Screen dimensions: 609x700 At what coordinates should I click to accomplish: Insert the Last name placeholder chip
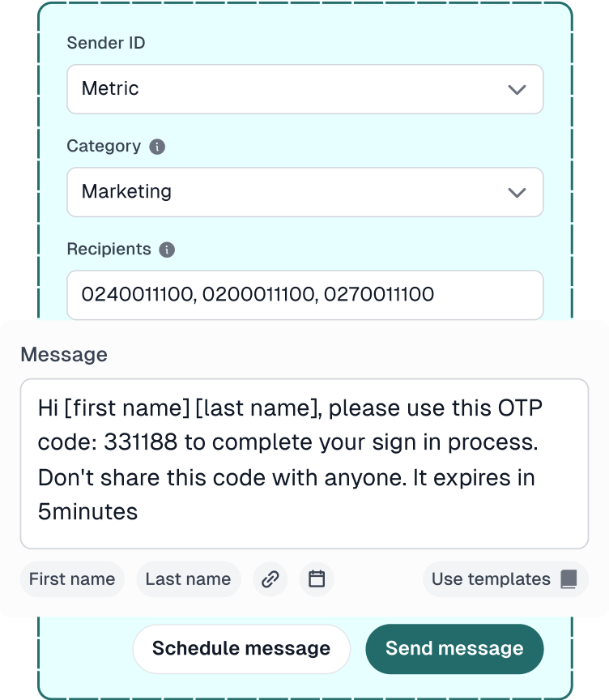pos(189,579)
